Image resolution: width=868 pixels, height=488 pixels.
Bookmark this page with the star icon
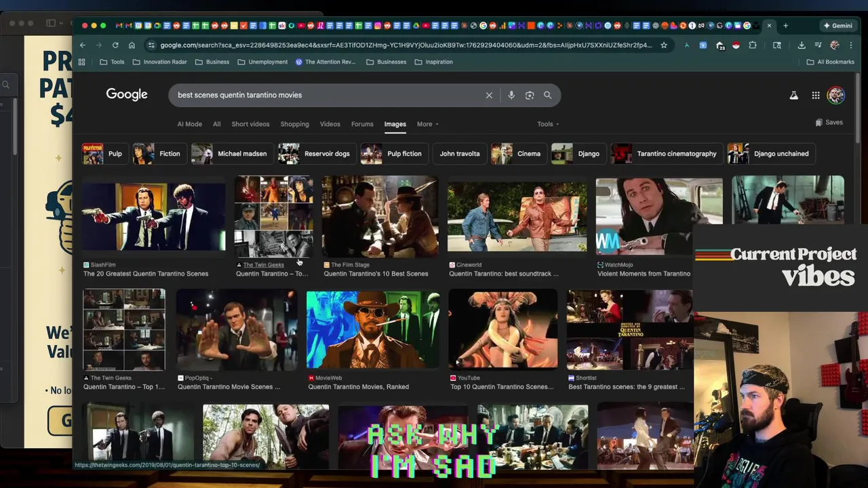[x=664, y=45]
